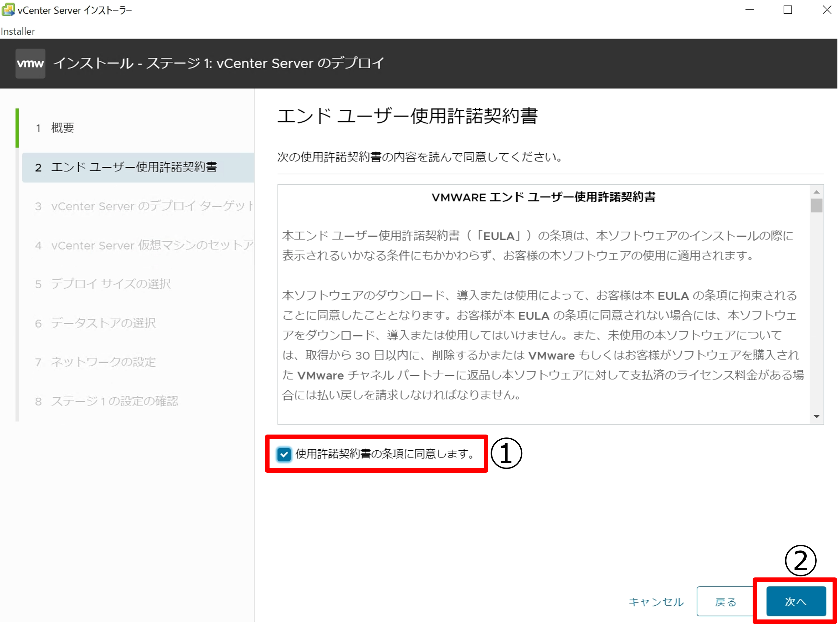Click the キャンセル (Cancel) link
The width and height of the screenshot is (840, 624).
(x=656, y=602)
